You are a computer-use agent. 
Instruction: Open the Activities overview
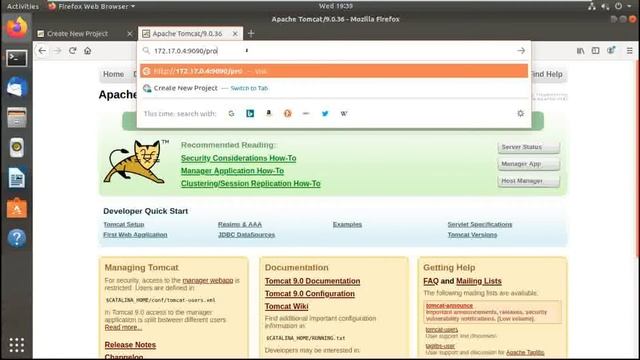[23, 6]
